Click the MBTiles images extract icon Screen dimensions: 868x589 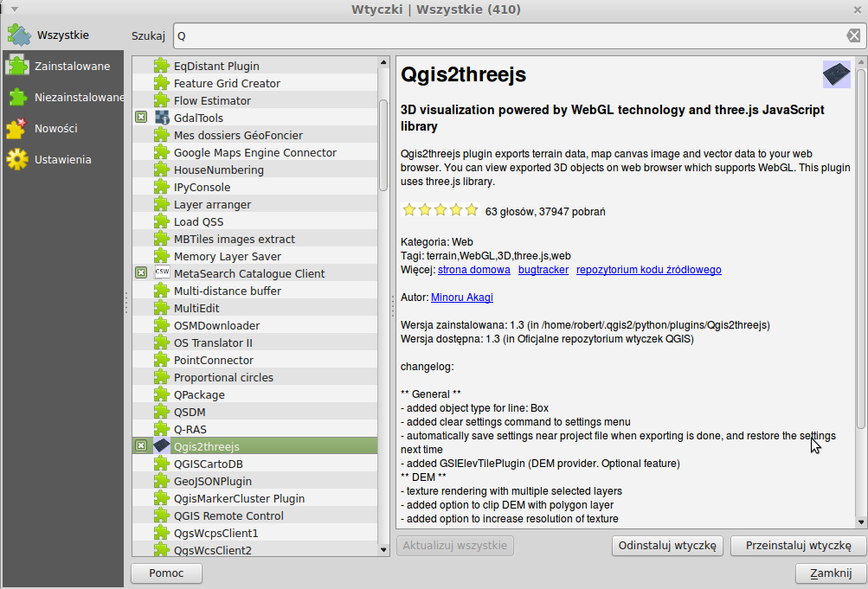coord(162,239)
